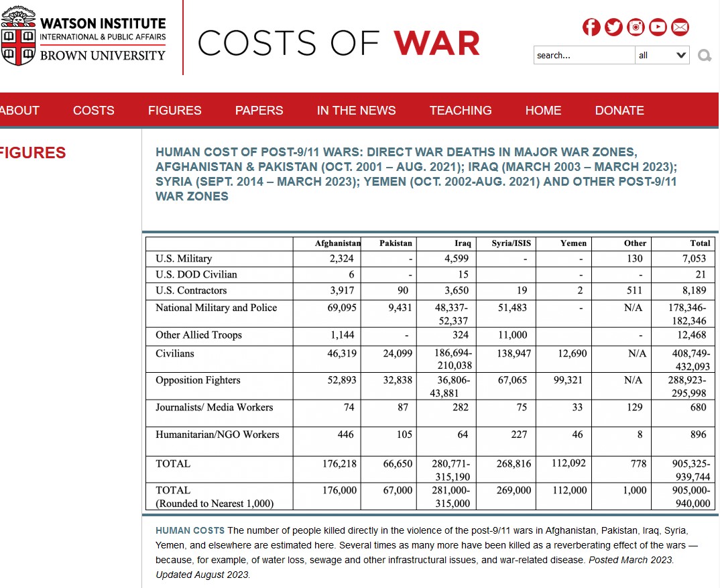
Task: Open the TEACHING menu item
Action: [461, 110]
